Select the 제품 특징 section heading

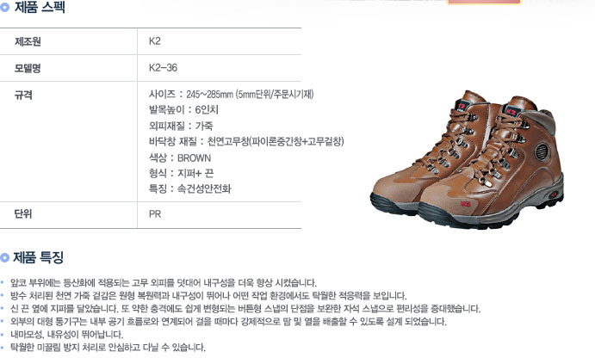pos(39,258)
